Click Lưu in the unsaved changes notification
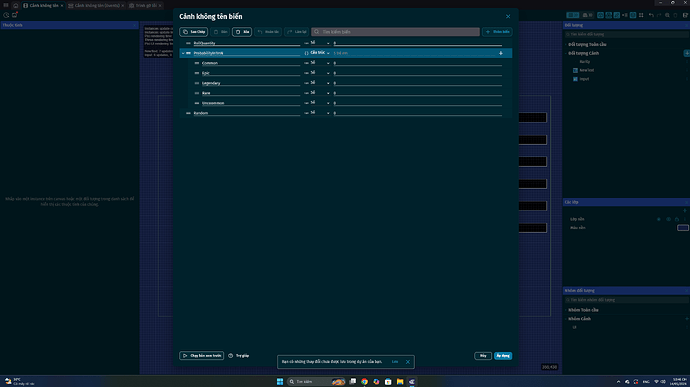This screenshot has width=690, height=387. (x=395, y=362)
